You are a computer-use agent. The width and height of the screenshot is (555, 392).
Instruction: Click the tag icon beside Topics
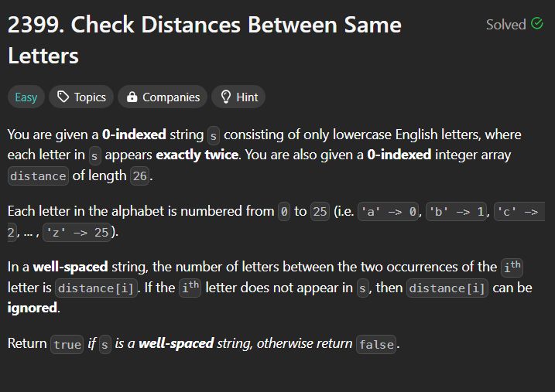coord(63,97)
